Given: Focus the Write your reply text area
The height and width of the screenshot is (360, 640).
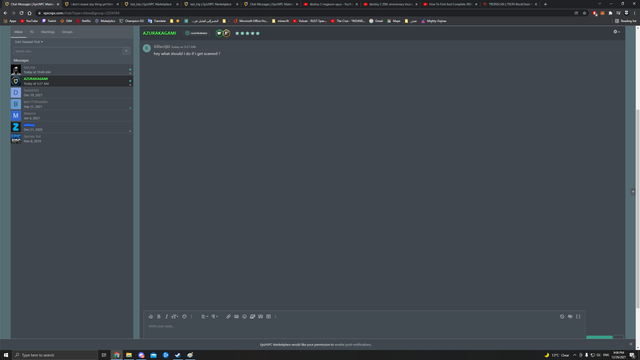Looking at the screenshot, I should point(364,329).
